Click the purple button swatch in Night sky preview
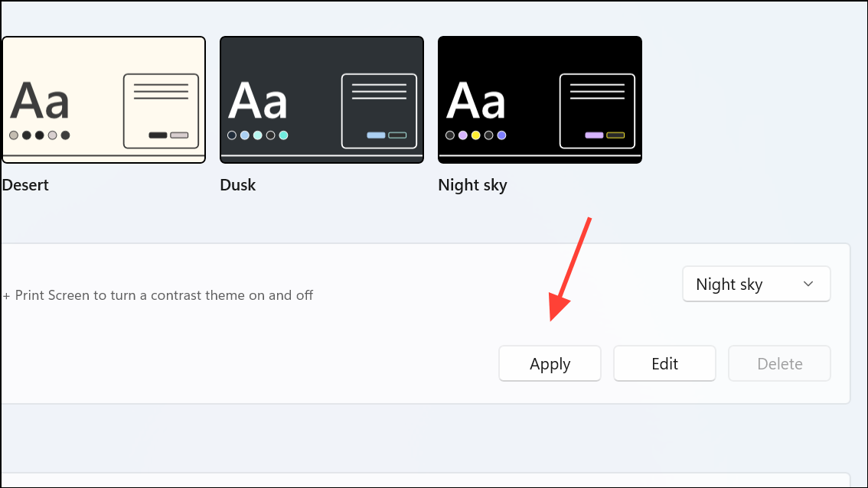868x488 pixels. 594,135
